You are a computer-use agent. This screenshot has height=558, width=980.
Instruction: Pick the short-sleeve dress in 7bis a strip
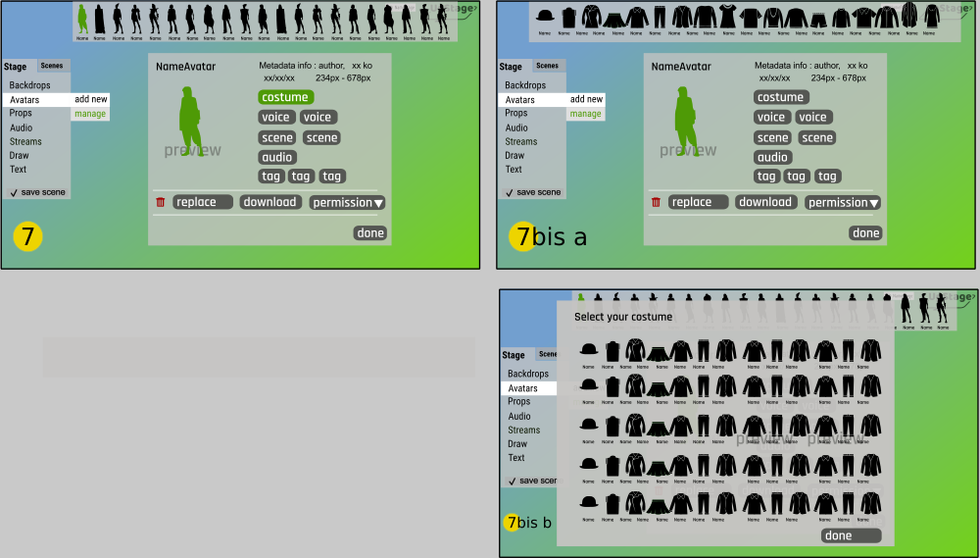click(728, 17)
